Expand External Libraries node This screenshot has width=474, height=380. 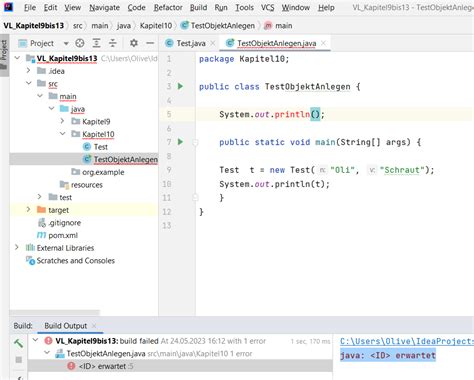[17, 247]
